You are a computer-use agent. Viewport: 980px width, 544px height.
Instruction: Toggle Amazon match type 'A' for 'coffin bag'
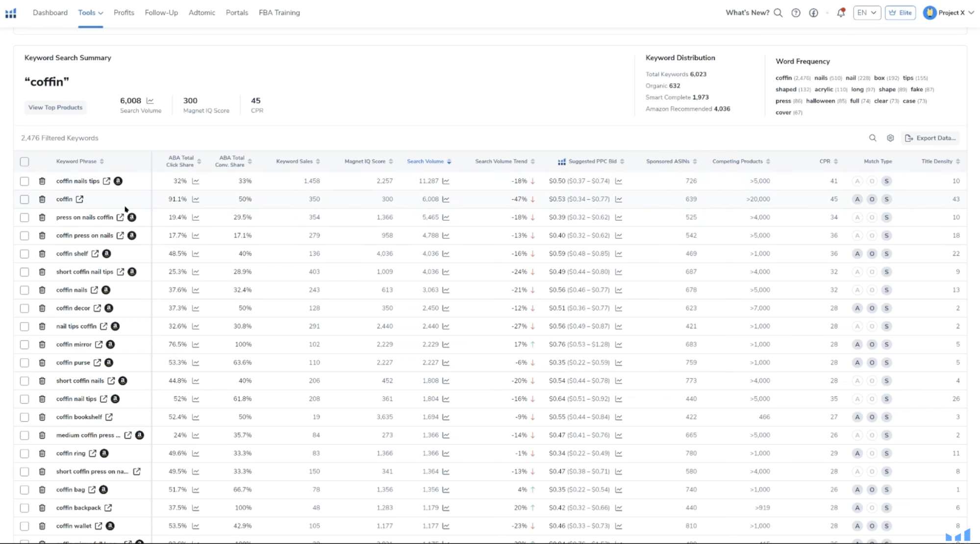pos(857,490)
